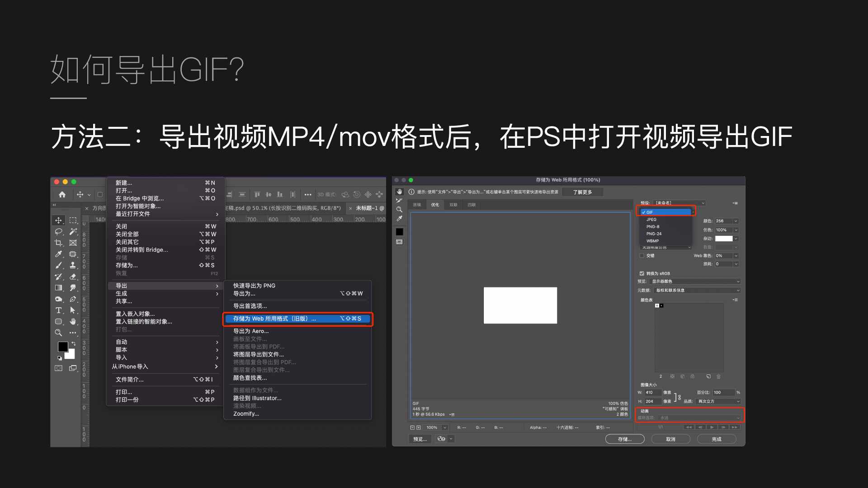The height and width of the screenshot is (488, 868).
Task: Swap foreground and background colors
Action: point(73,343)
